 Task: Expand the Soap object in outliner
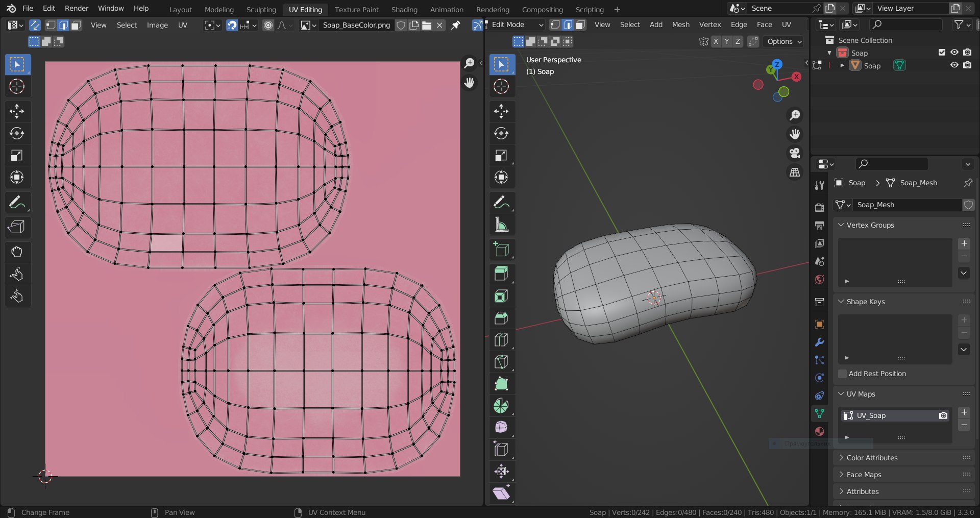(x=842, y=65)
